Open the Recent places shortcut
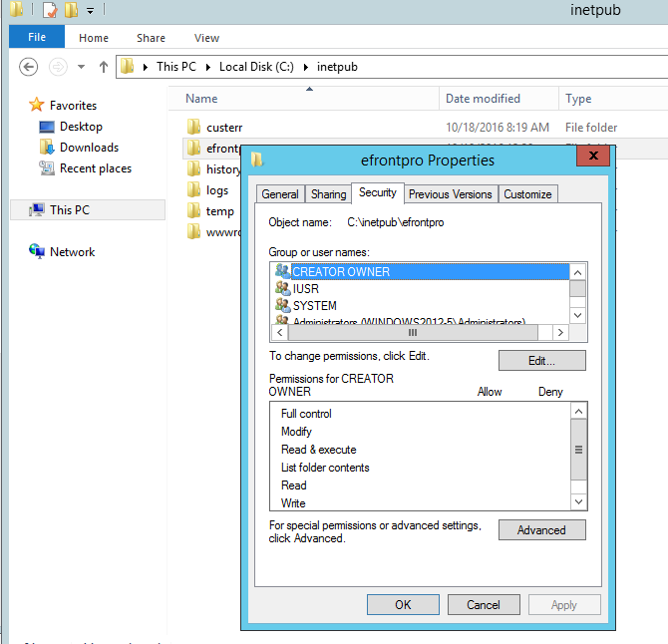Image resolution: width=668 pixels, height=644 pixels. [x=95, y=168]
